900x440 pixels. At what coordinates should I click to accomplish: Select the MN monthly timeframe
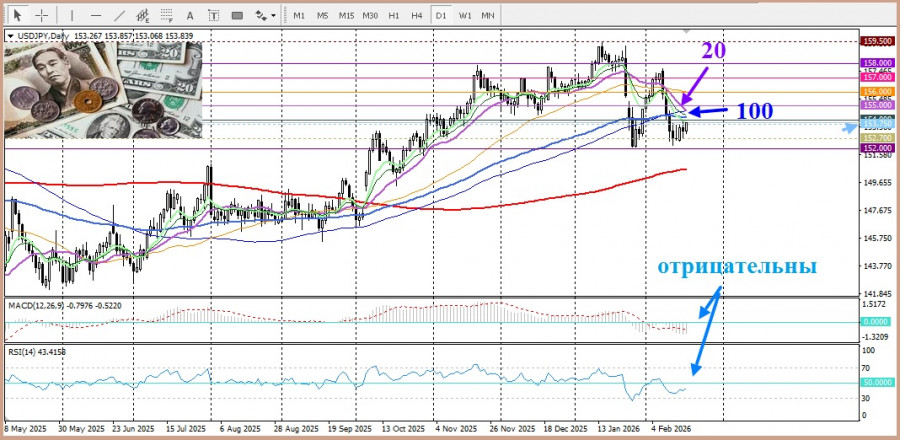click(488, 15)
